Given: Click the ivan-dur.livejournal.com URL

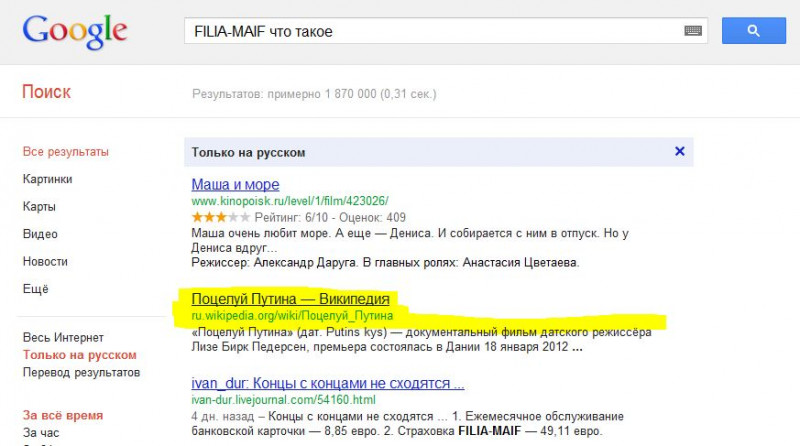Looking at the screenshot, I should click(283, 400).
